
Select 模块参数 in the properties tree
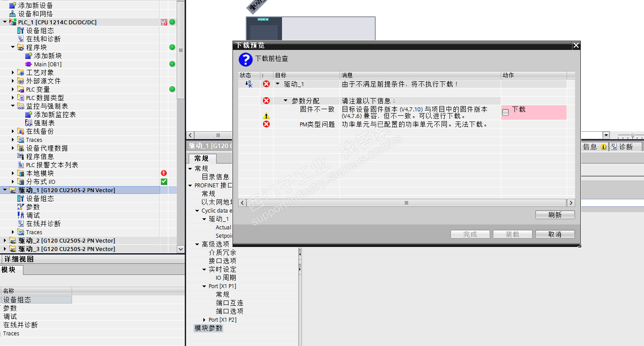point(209,328)
